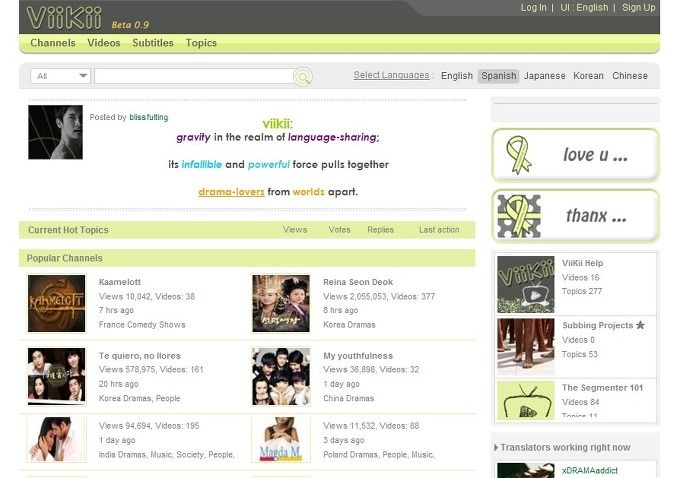Screen dimensions: 683x478
Task: Click UI : English language setting
Action: [584, 7]
